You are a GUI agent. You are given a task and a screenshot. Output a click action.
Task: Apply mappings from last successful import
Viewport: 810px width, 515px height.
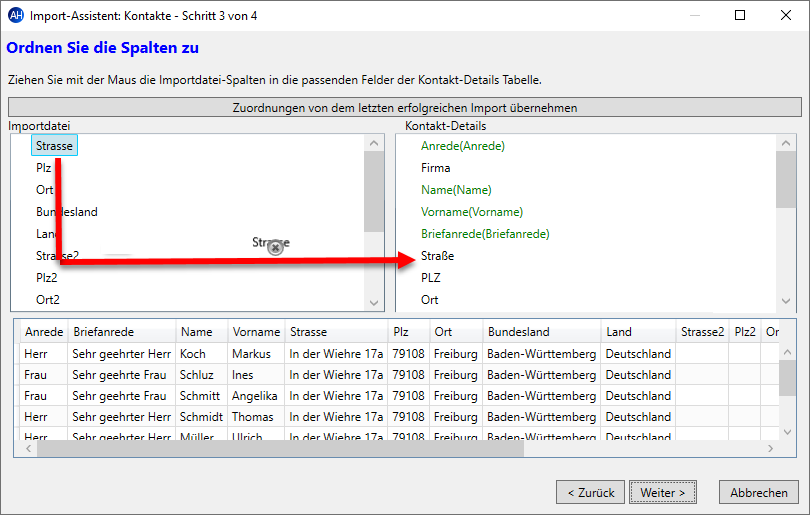point(405,107)
